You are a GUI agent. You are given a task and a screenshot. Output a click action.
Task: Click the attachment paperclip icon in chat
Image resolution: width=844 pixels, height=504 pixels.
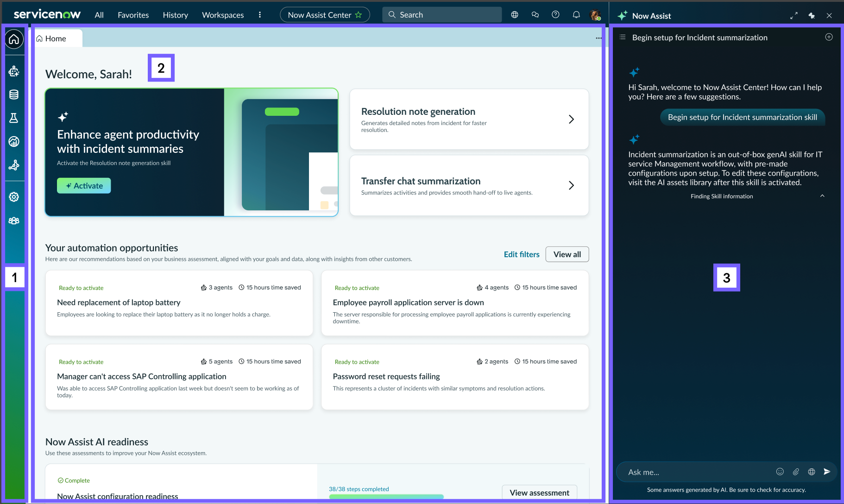796,472
